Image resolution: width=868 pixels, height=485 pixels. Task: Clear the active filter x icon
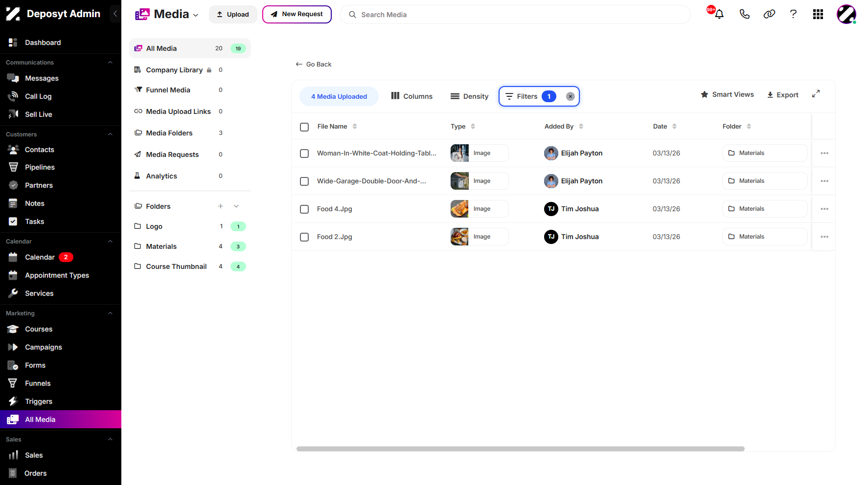[570, 96]
